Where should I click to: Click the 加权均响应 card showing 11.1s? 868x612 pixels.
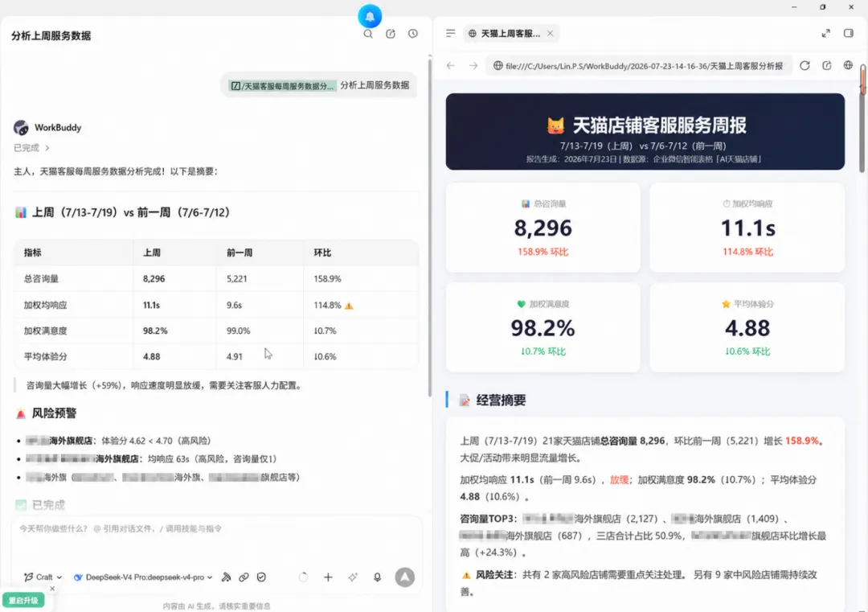point(747,228)
